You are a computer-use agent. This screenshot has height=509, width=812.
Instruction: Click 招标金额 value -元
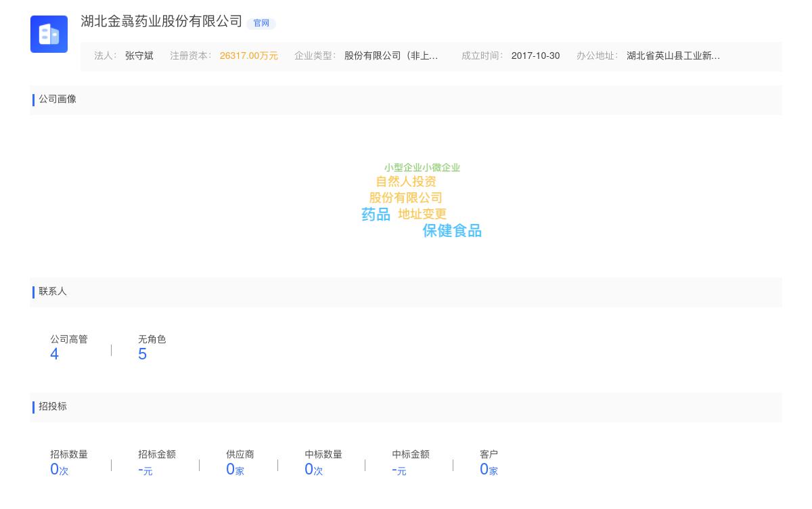(145, 470)
